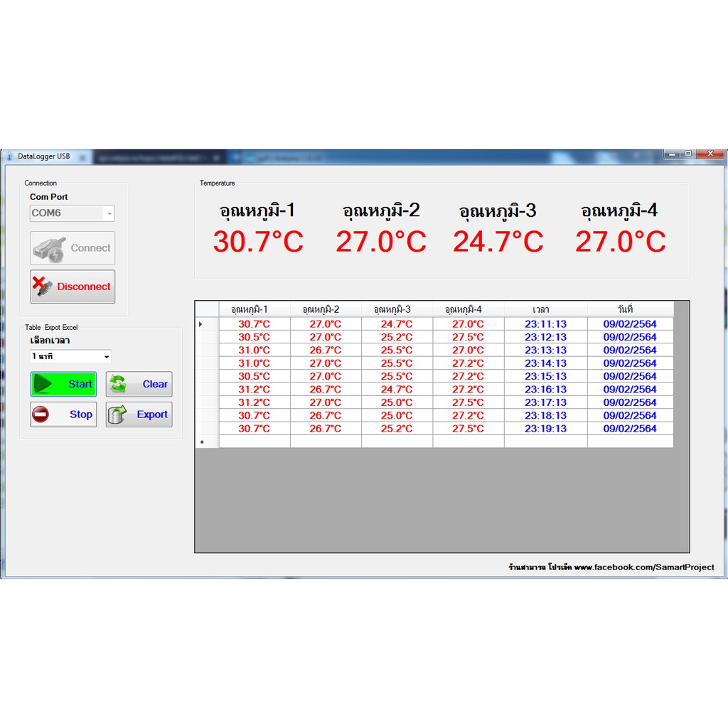Image resolution: width=728 pixels, height=728 pixels.
Task: Select time cell 23:13:13
Action: pyautogui.click(x=546, y=350)
